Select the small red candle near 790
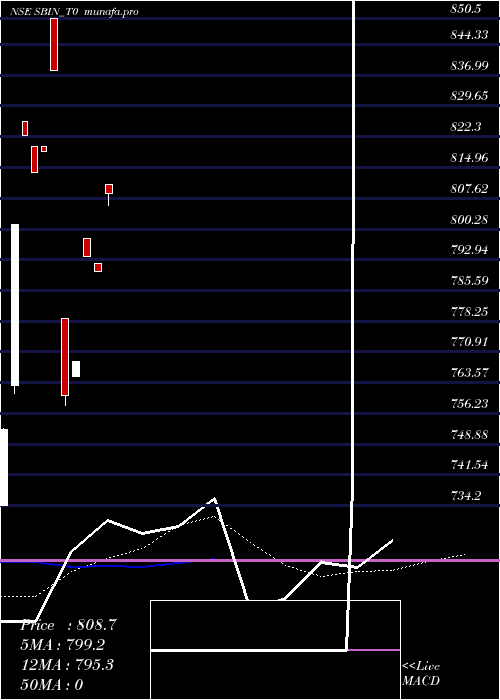The height and width of the screenshot is (700, 500). pyautogui.click(x=98, y=267)
